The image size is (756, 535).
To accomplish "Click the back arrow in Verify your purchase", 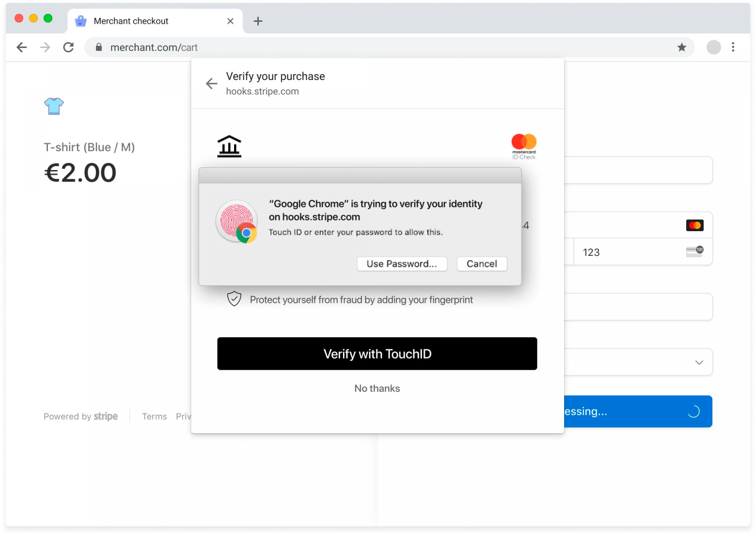I will point(212,83).
